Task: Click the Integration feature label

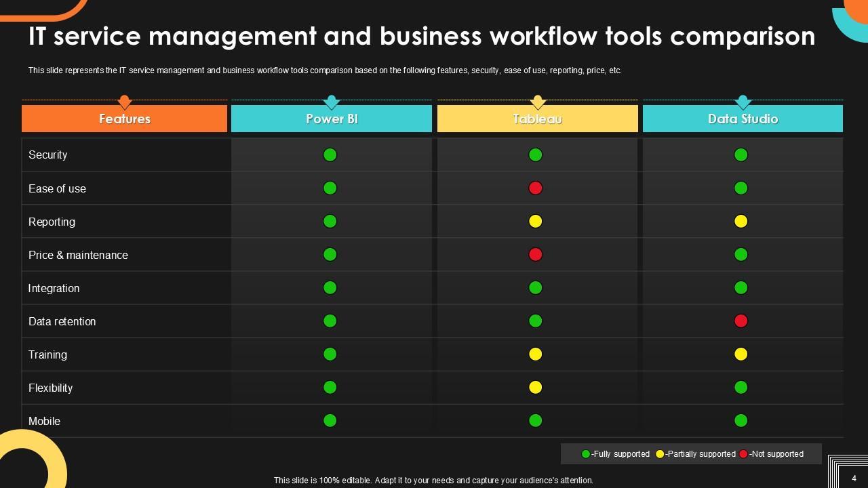Action: (x=54, y=288)
